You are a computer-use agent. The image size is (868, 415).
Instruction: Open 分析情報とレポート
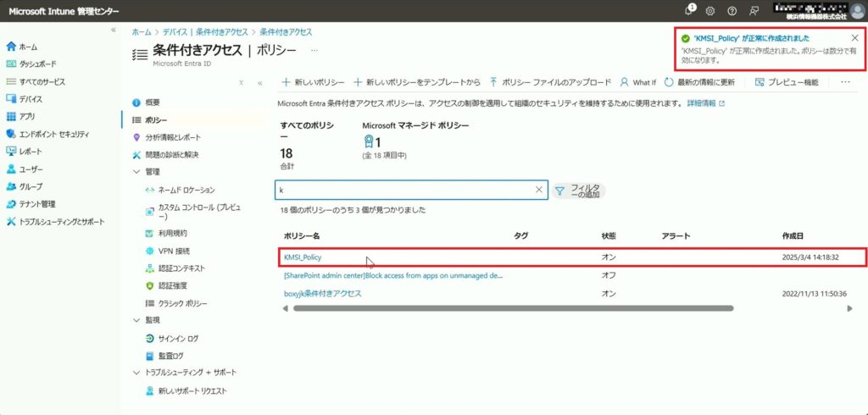click(x=167, y=137)
